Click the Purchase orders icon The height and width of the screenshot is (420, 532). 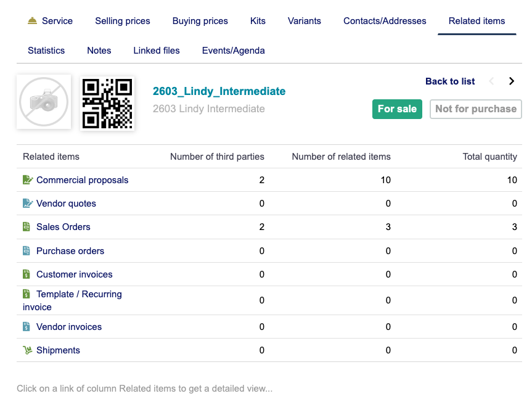coord(27,251)
